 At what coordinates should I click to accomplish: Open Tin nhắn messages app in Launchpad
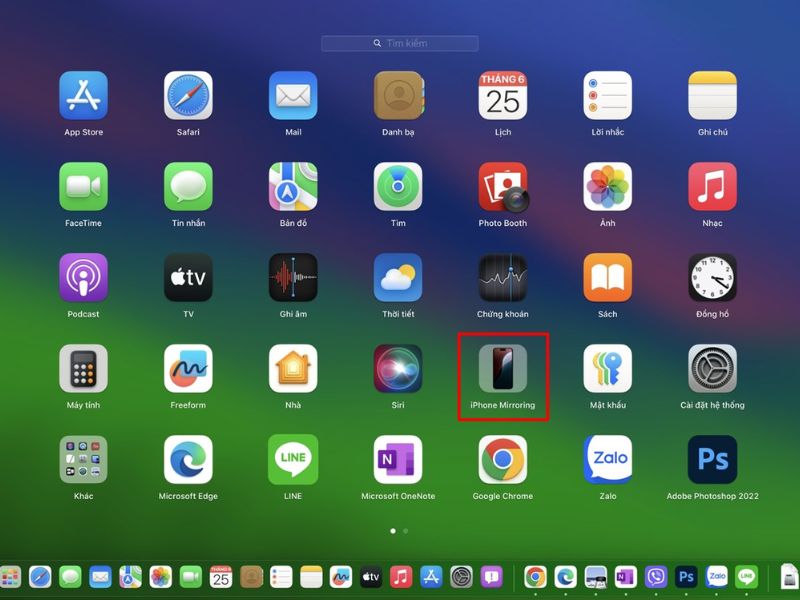coord(188,186)
